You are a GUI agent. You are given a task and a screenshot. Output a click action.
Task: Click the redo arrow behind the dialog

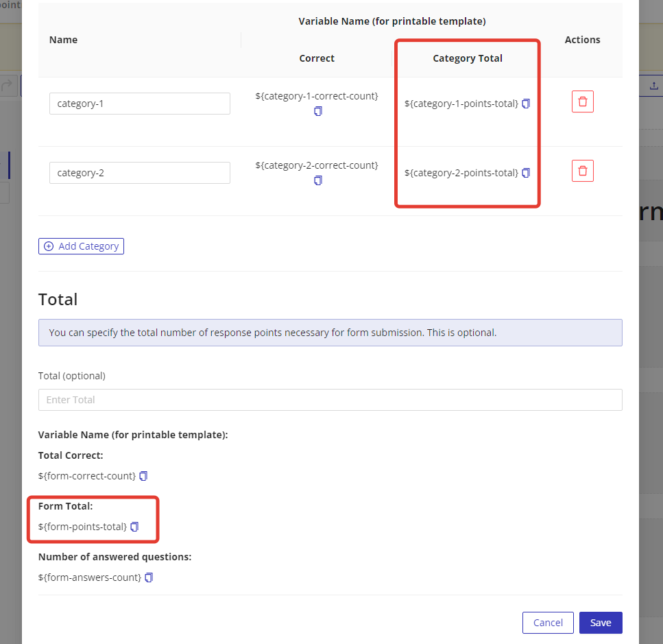click(8, 86)
